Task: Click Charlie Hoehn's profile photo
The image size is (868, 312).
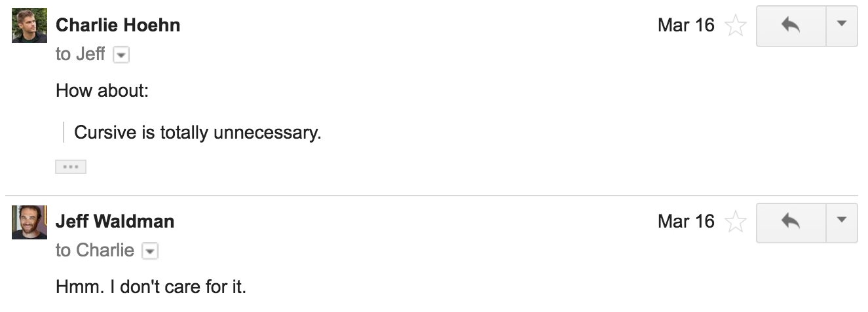Action: coord(29,26)
